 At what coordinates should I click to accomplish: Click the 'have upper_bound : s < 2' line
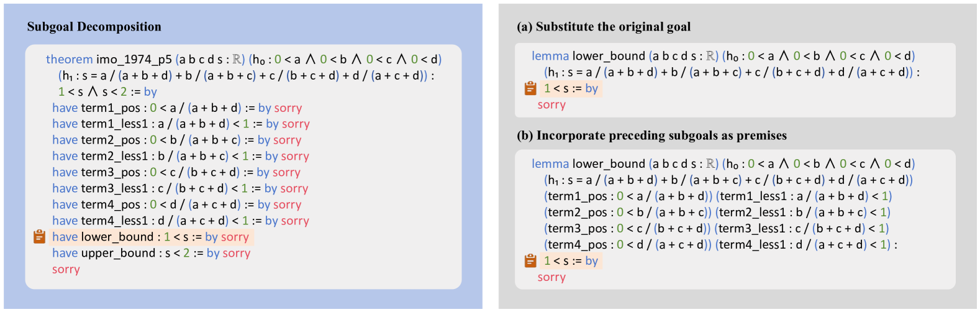tap(151, 254)
